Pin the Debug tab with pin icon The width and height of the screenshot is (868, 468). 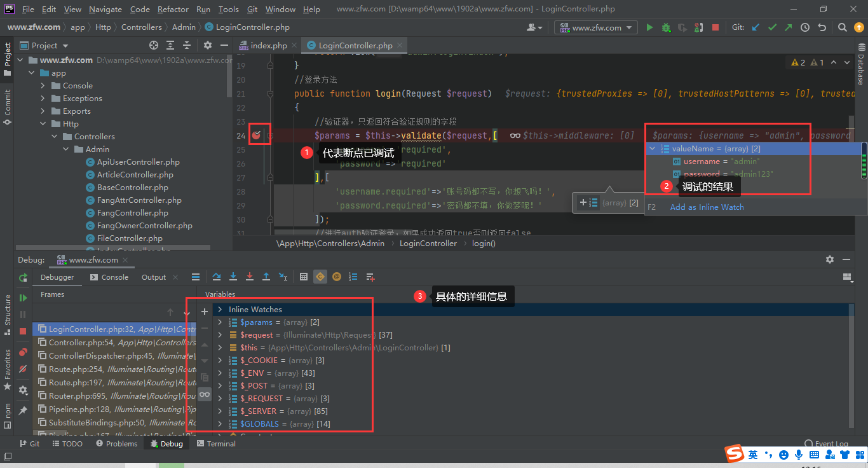23,411
